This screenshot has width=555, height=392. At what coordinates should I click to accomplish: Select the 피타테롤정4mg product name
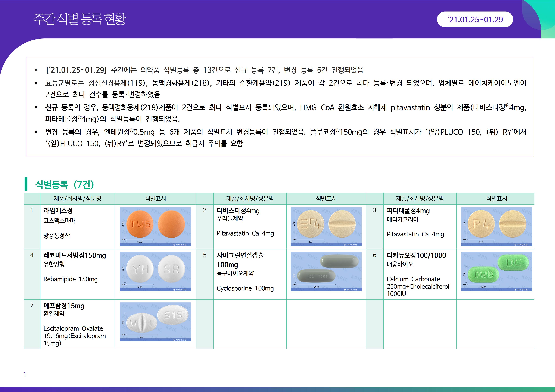(x=408, y=211)
